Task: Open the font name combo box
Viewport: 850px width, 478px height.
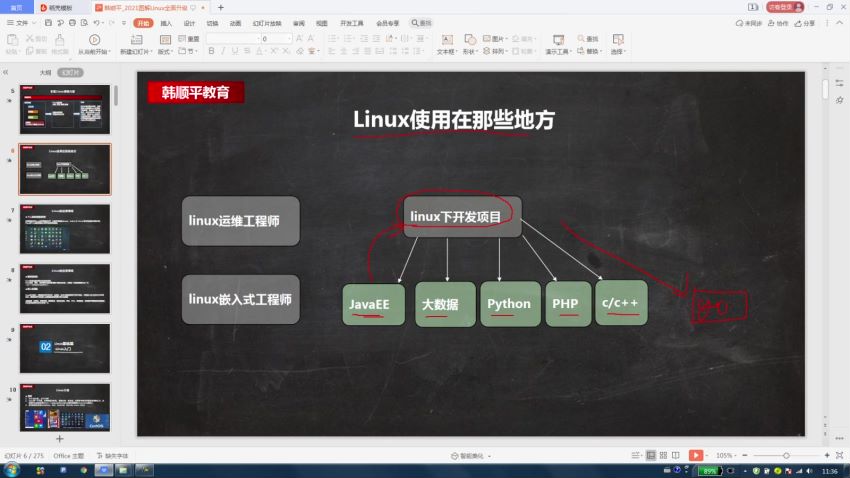Action: pyautogui.click(x=233, y=38)
